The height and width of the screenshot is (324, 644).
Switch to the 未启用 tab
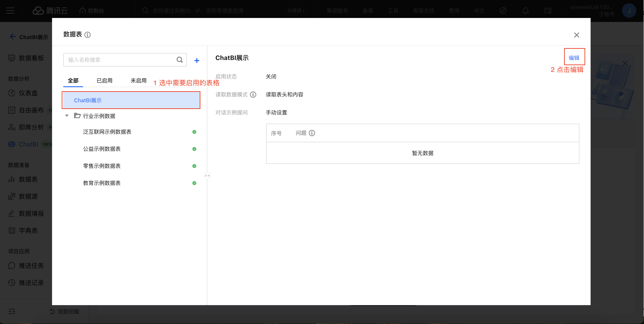point(138,81)
